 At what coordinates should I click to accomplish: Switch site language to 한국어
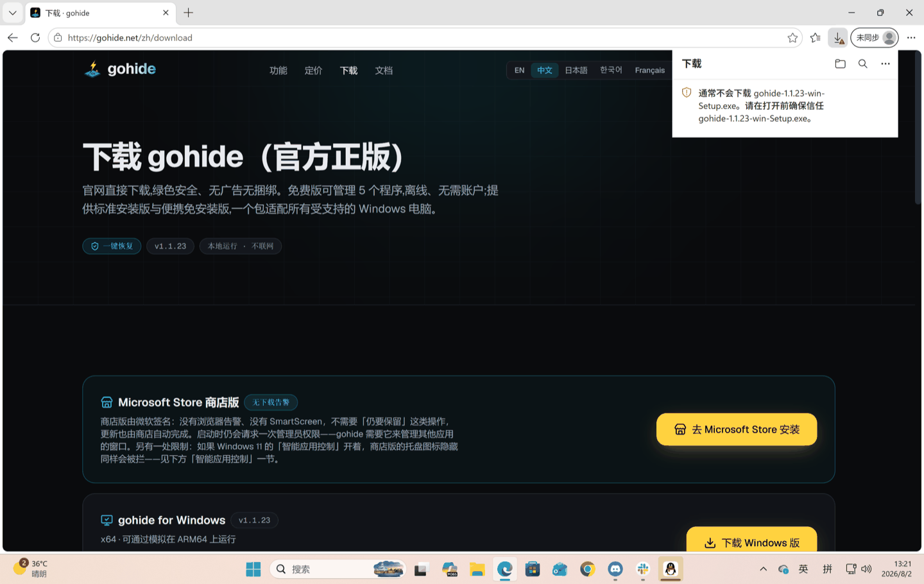611,71
